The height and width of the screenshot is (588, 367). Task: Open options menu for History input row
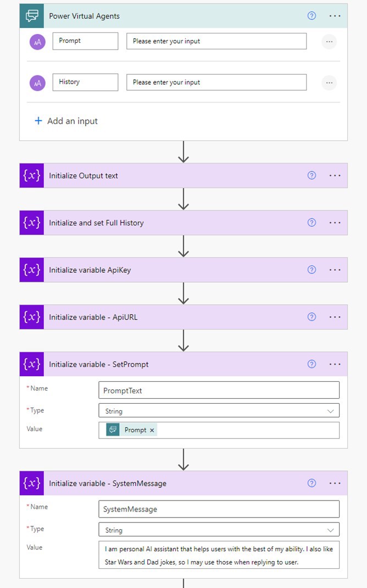(329, 83)
